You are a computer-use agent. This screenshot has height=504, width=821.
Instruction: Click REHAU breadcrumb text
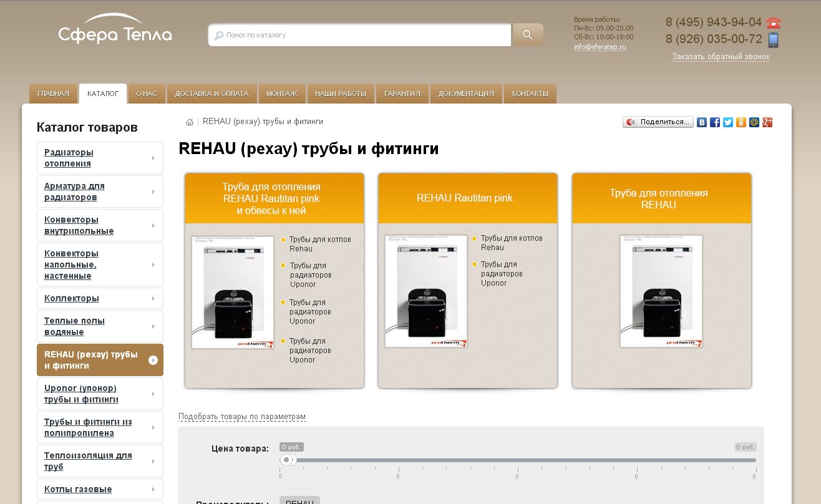coord(263,122)
